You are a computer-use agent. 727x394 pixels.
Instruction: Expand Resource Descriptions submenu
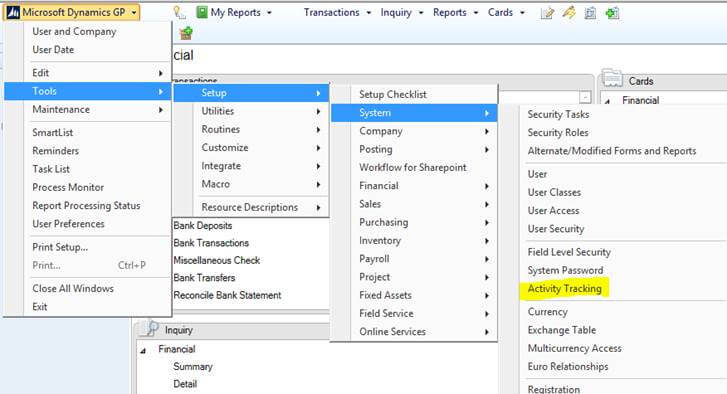pos(251,207)
